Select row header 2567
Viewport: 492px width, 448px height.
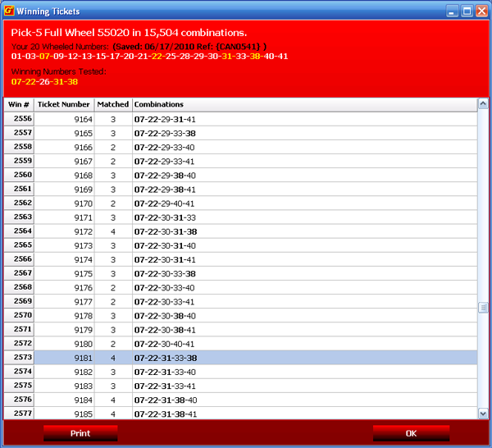click(x=19, y=273)
